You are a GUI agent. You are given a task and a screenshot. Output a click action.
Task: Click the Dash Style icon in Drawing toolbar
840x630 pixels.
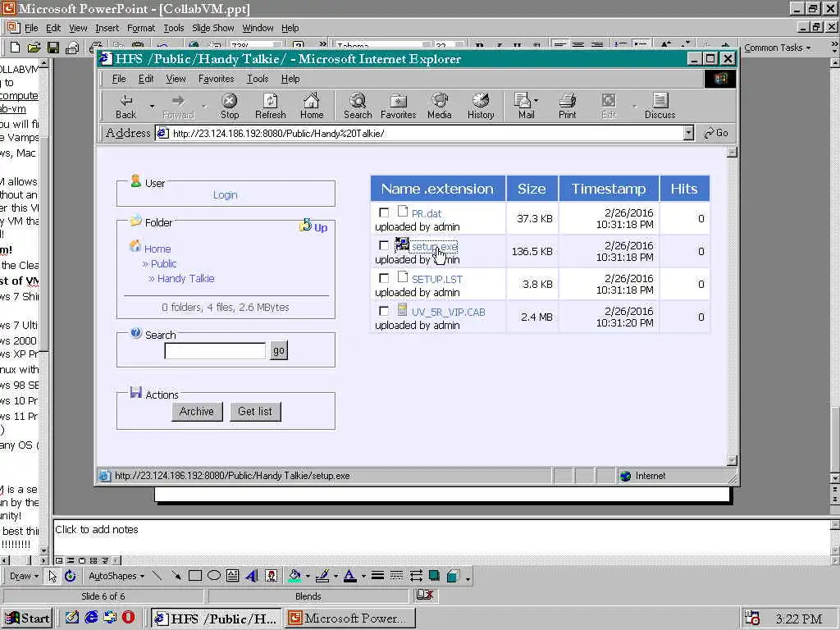[x=396, y=576]
